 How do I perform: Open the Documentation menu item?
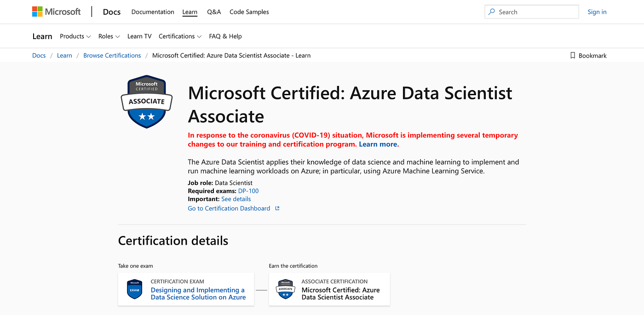(153, 12)
